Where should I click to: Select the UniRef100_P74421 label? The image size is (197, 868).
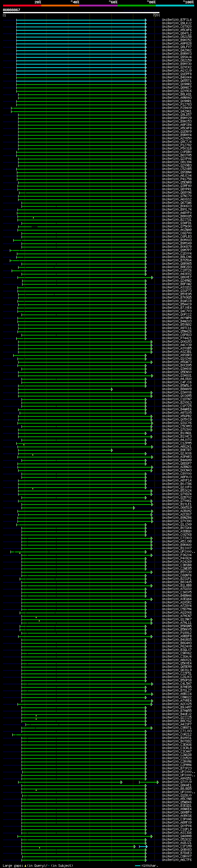tap(177, 338)
